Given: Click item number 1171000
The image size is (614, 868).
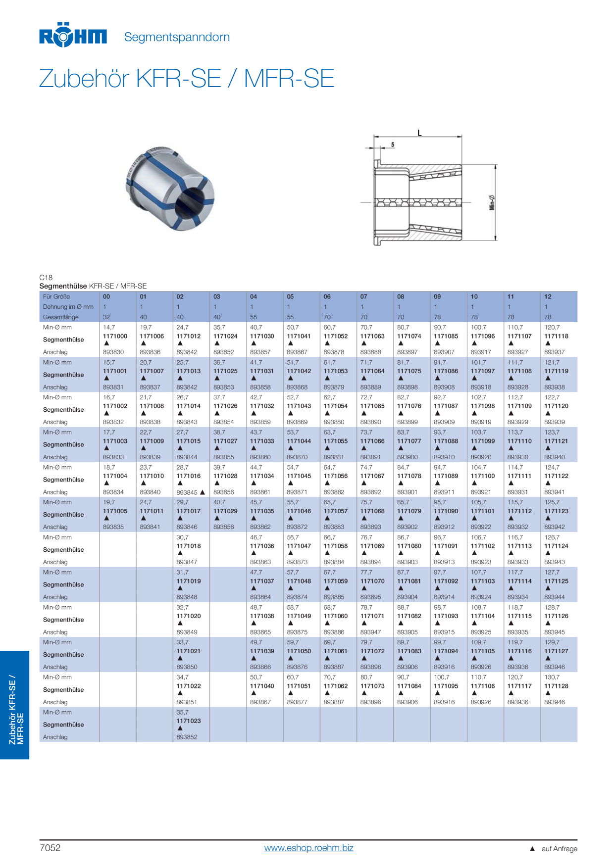Looking at the screenshot, I should click(115, 336).
